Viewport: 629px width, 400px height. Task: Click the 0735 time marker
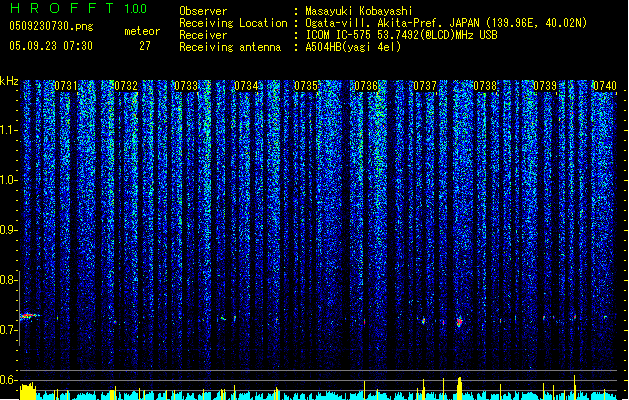coord(306,86)
